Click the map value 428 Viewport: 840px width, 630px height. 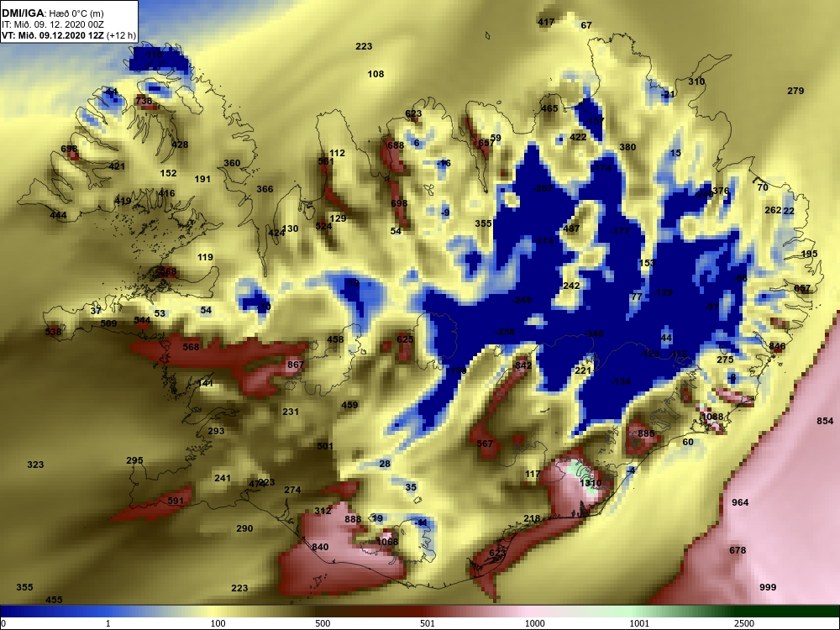tap(180, 144)
